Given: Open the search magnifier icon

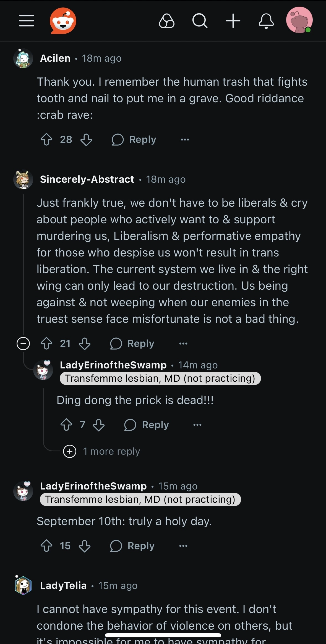Looking at the screenshot, I should point(200,21).
